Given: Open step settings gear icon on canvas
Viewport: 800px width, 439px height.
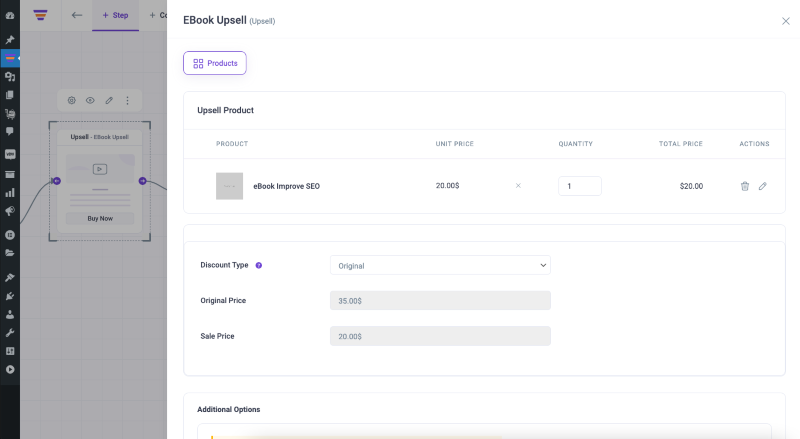Looking at the screenshot, I should coord(71,101).
